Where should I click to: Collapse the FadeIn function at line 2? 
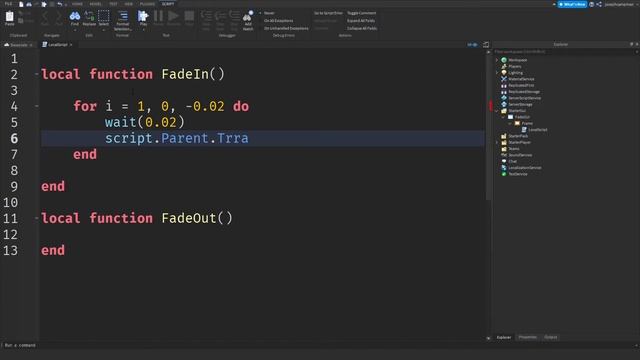(x=37, y=74)
